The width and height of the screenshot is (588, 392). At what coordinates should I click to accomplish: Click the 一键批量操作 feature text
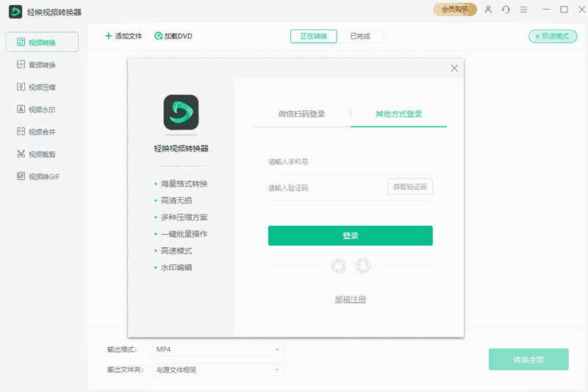pos(184,234)
